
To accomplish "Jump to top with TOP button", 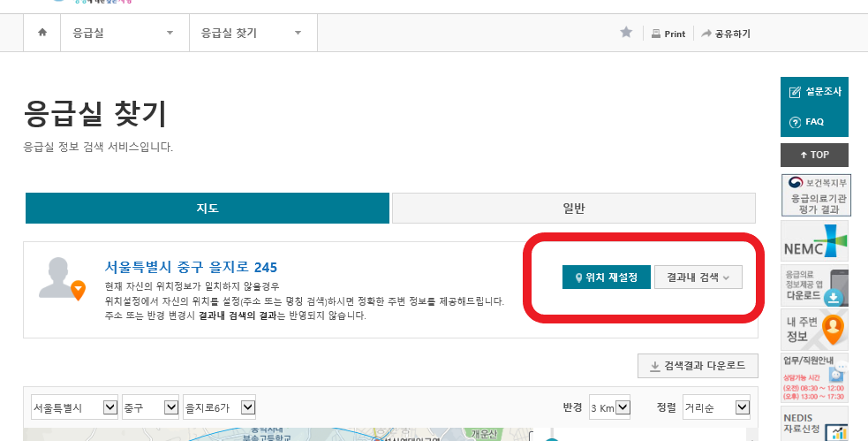I will pyautogui.click(x=814, y=156).
